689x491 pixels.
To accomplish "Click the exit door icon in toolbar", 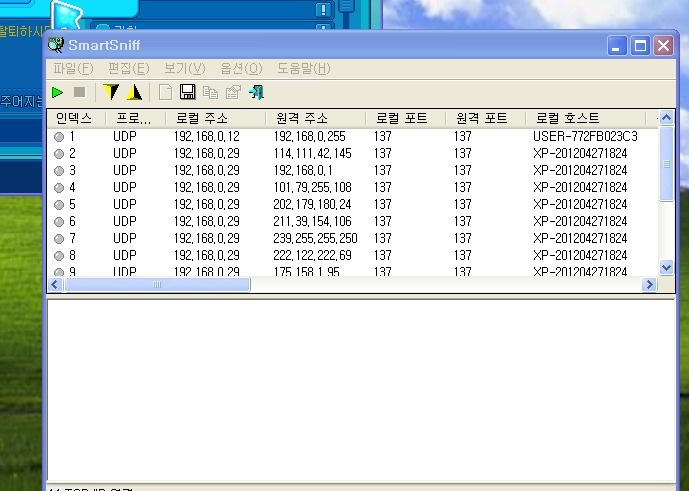I will click(257, 92).
